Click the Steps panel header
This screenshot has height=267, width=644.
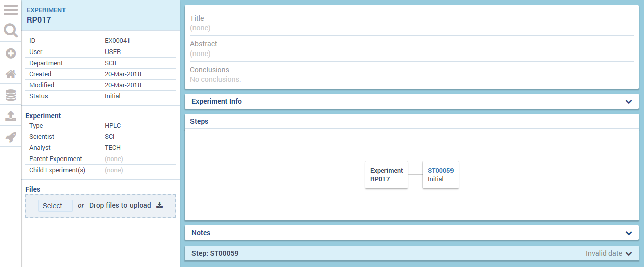coord(200,122)
